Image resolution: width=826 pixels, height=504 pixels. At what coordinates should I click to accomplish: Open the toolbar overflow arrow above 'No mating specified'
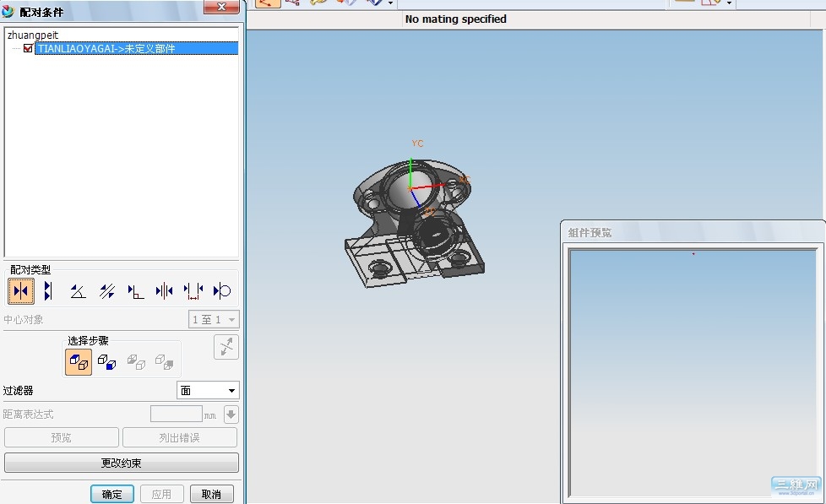coord(390,3)
